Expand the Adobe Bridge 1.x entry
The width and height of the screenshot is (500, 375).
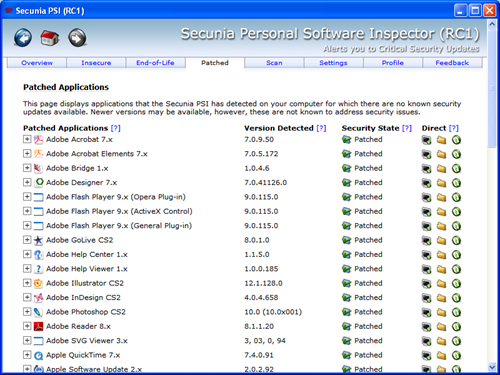(x=27, y=168)
